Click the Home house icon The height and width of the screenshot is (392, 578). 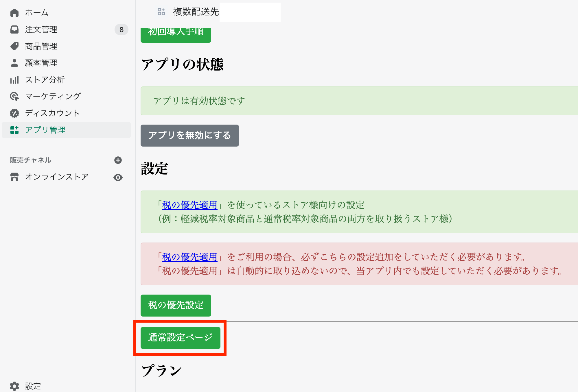point(14,13)
